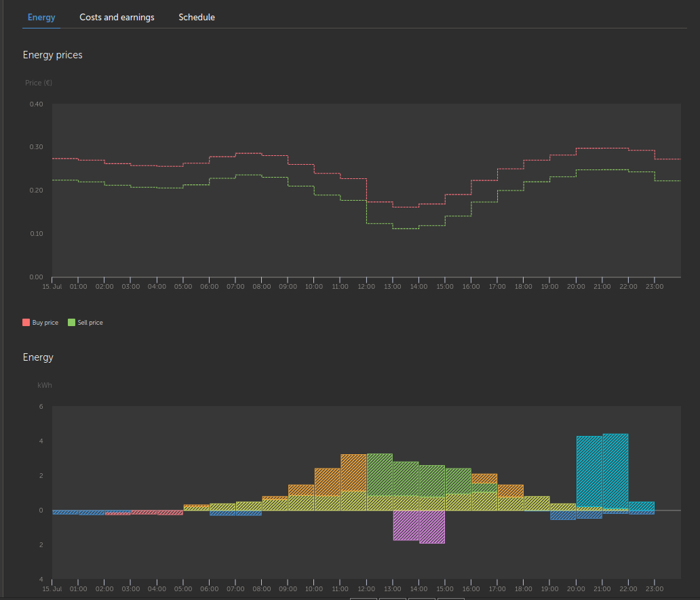Select the green bar segment at 15:00
Viewport: 700px width, 600px height.
point(458,481)
